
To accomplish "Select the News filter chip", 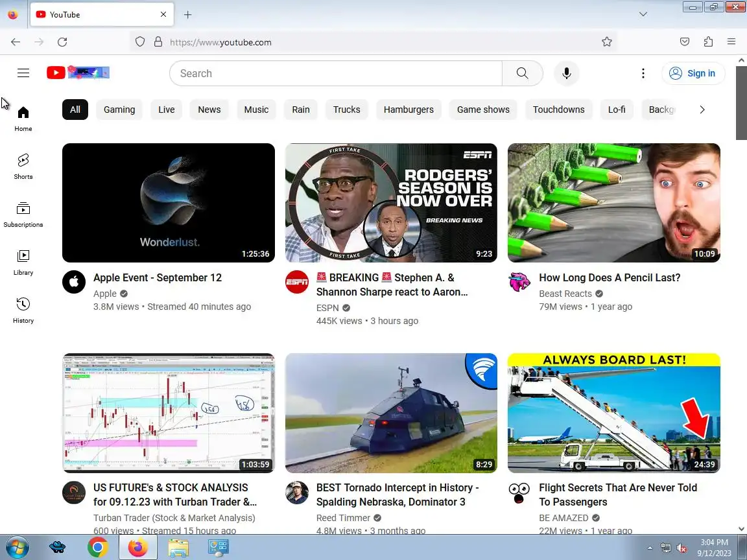I will 209,110.
